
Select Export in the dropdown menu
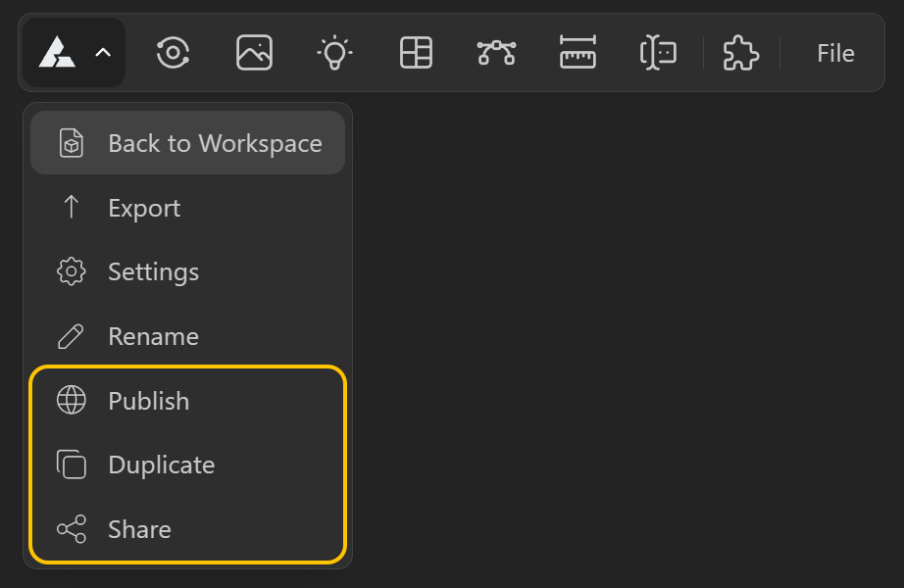[144, 208]
